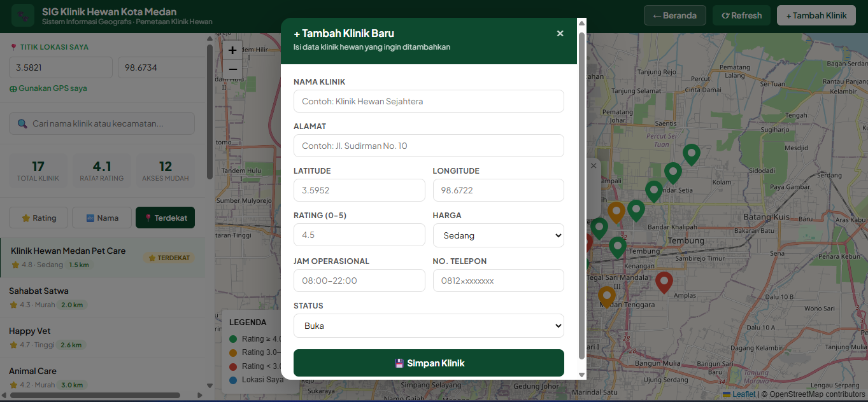
Task: Select Happy Vet clinic entry
Action: (x=103, y=337)
